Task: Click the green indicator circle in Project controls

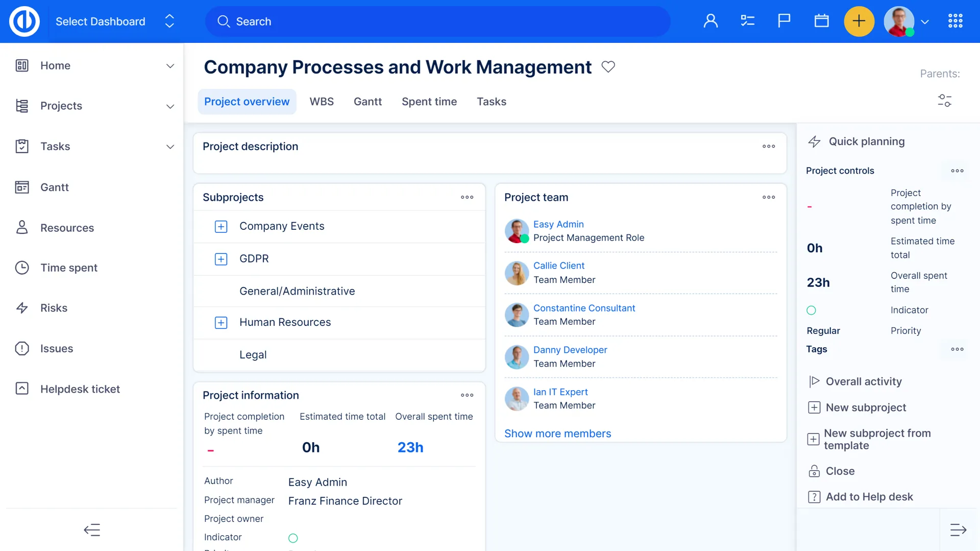Action: coord(811,310)
